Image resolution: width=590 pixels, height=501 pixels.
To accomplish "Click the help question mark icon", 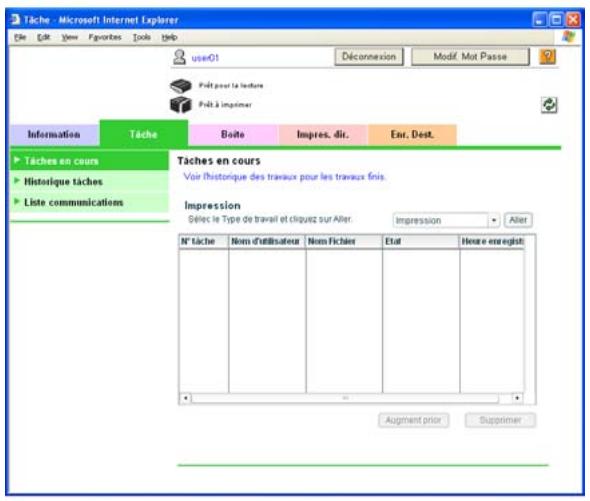I will (x=547, y=57).
